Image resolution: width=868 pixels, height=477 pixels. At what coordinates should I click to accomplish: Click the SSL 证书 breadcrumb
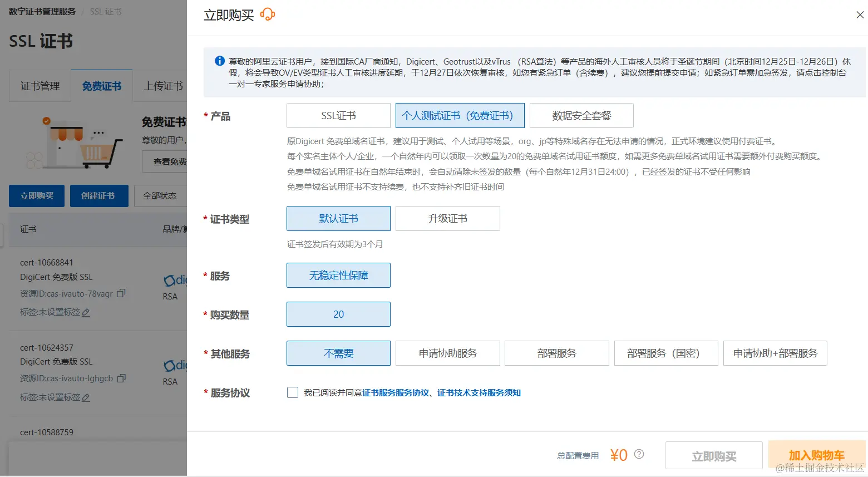tap(106, 11)
